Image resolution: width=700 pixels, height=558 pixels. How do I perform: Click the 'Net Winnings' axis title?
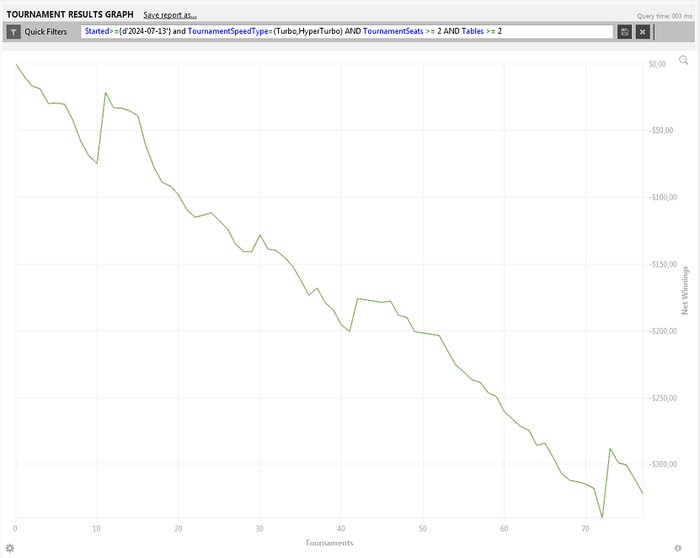pos(685,291)
